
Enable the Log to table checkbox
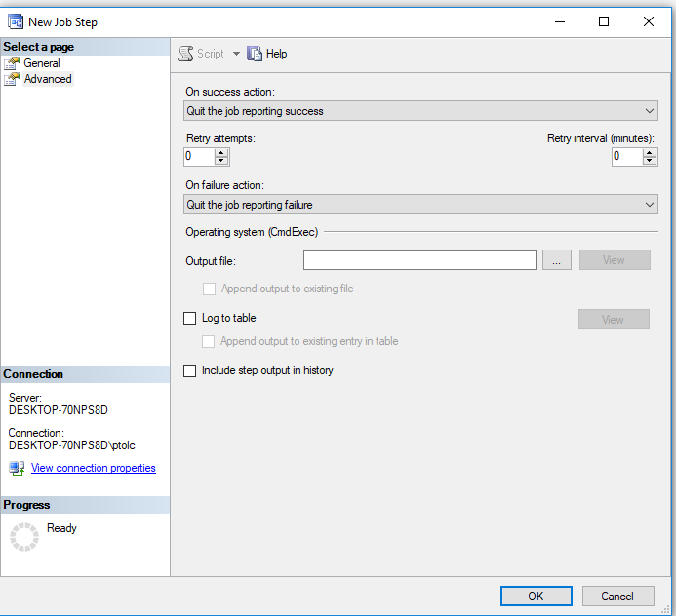[190, 318]
